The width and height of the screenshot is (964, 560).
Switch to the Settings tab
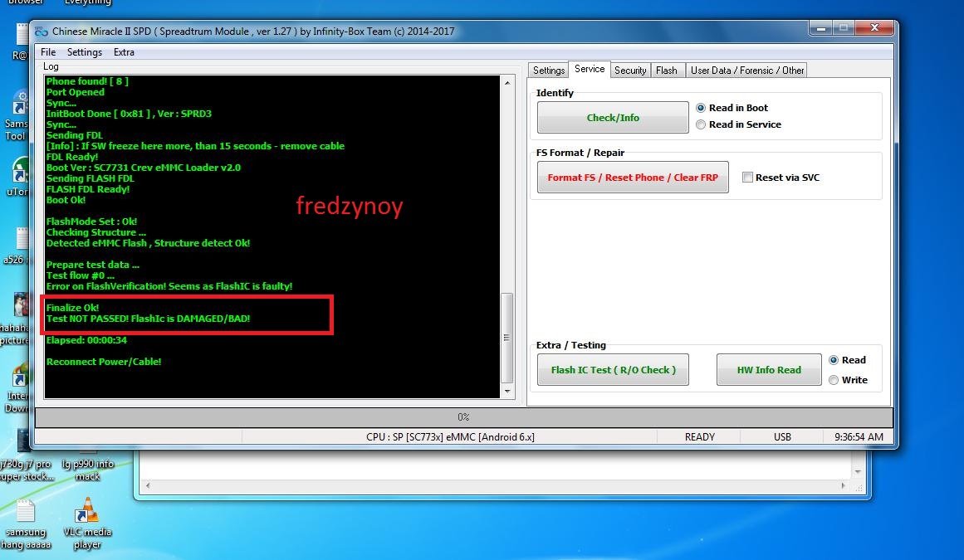[x=548, y=70]
